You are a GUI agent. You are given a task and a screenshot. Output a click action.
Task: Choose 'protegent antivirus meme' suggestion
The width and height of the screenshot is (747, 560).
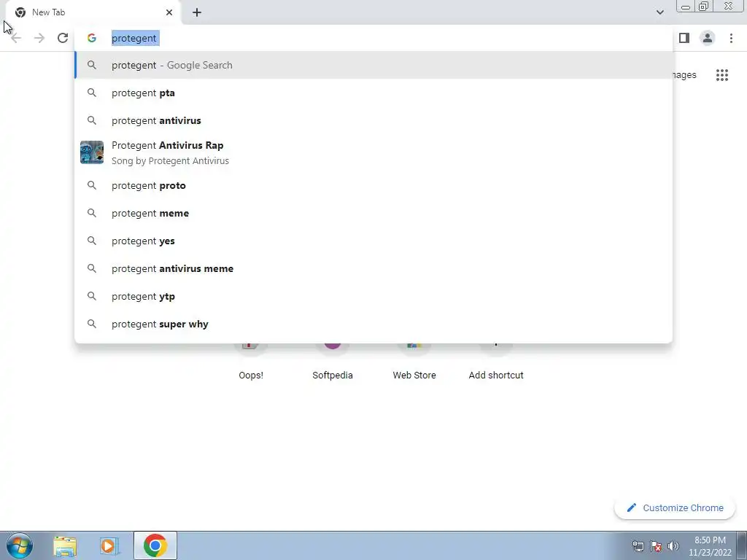click(373, 268)
